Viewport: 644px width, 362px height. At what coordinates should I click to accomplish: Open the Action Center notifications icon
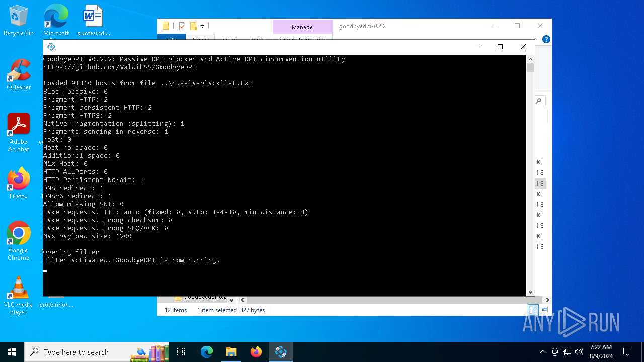pyautogui.click(x=627, y=352)
